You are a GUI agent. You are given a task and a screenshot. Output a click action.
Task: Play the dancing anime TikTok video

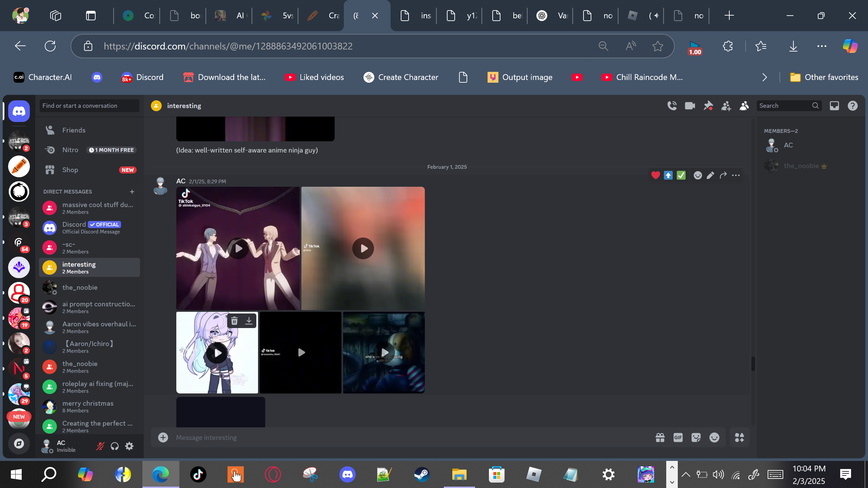pos(238,248)
